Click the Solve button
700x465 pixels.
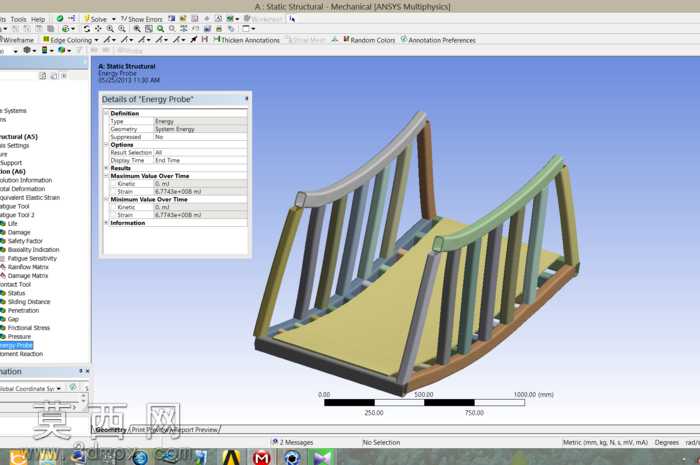pyautogui.click(x=95, y=19)
